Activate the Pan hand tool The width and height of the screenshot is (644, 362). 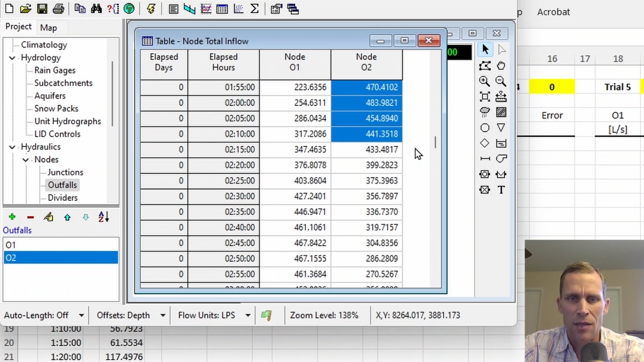coord(501,66)
